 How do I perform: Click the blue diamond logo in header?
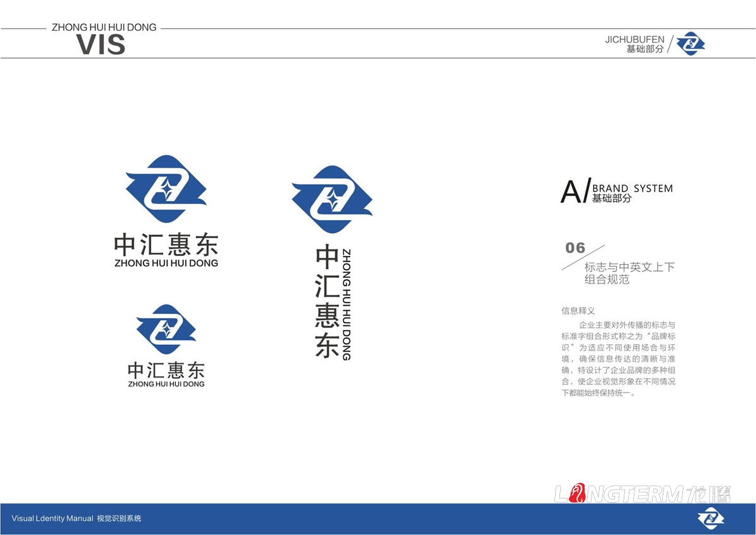(692, 44)
